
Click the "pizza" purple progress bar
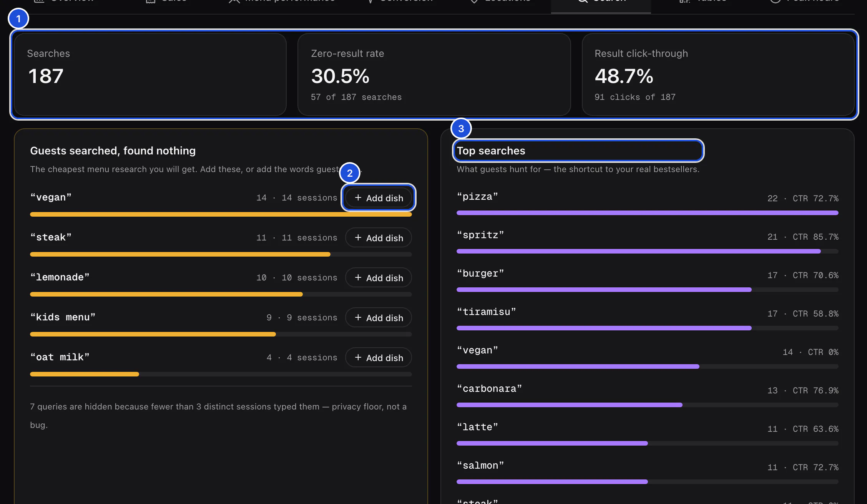[647, 213]
